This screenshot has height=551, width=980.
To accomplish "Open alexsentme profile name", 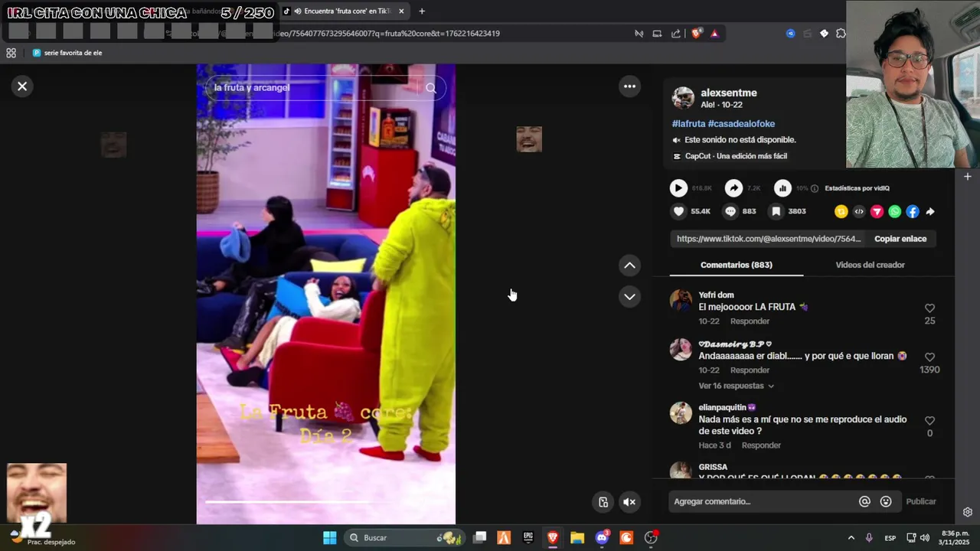I will 729,93.
